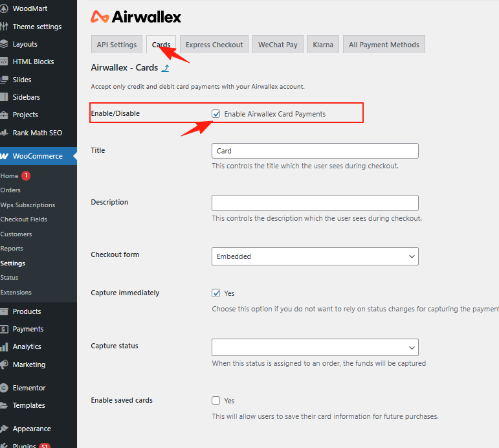Open the Reports submenu link
499x448 pixels.
[x=12, y=249]
